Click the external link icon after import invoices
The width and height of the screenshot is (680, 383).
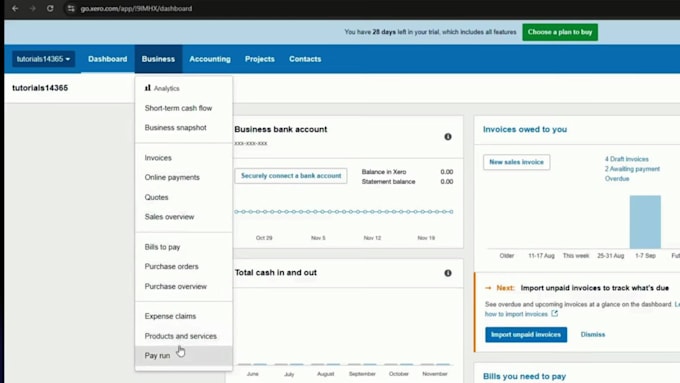(x=554, y=313)
